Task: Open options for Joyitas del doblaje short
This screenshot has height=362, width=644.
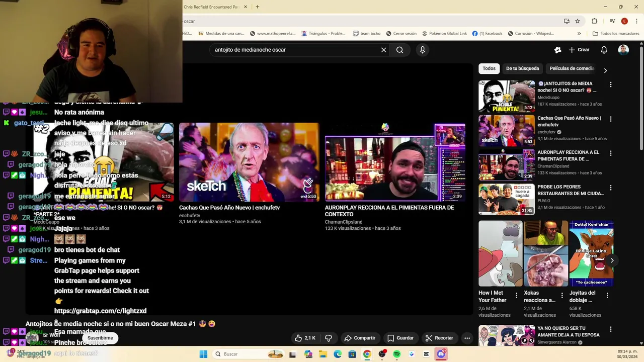Action: click(607, 296)
